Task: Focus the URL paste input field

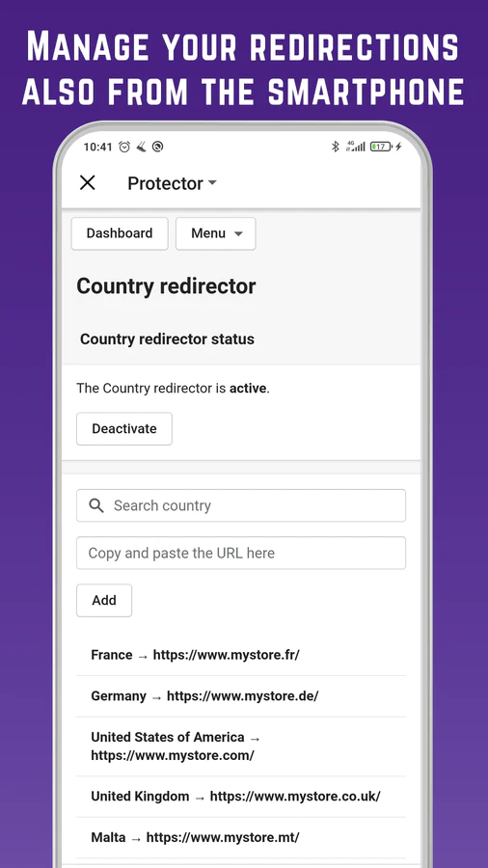Action: (x=241, y=553)
